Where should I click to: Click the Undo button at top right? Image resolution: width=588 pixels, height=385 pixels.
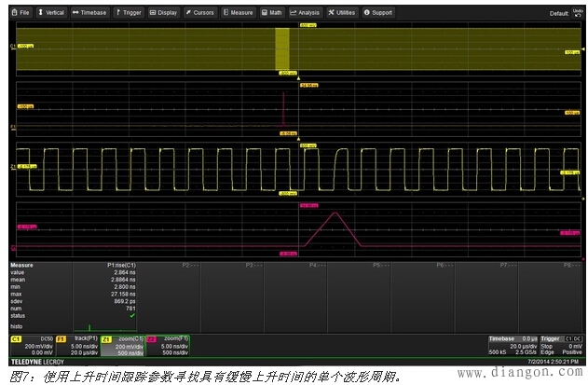(x=578, y=13)
